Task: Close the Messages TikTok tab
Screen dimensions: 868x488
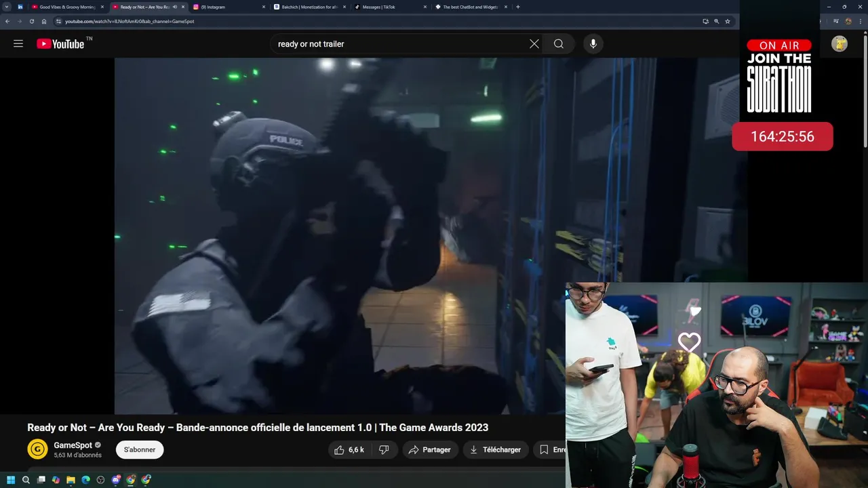Action: click(425, 7)
